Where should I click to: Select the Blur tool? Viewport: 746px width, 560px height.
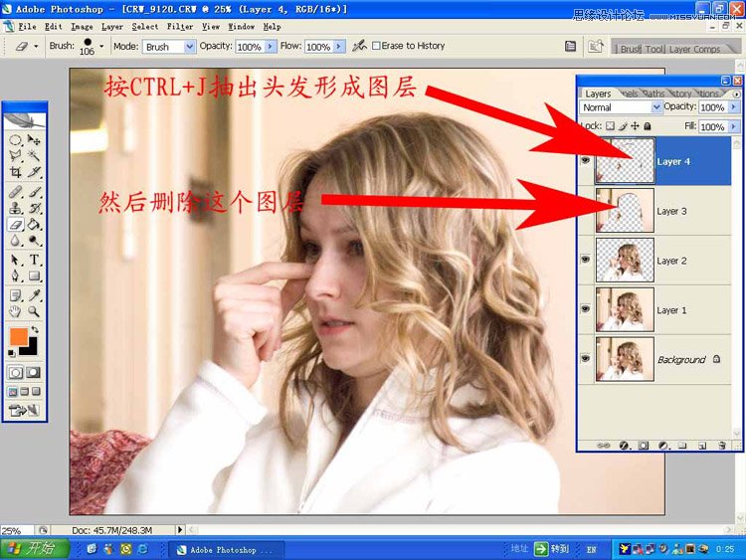15,241
